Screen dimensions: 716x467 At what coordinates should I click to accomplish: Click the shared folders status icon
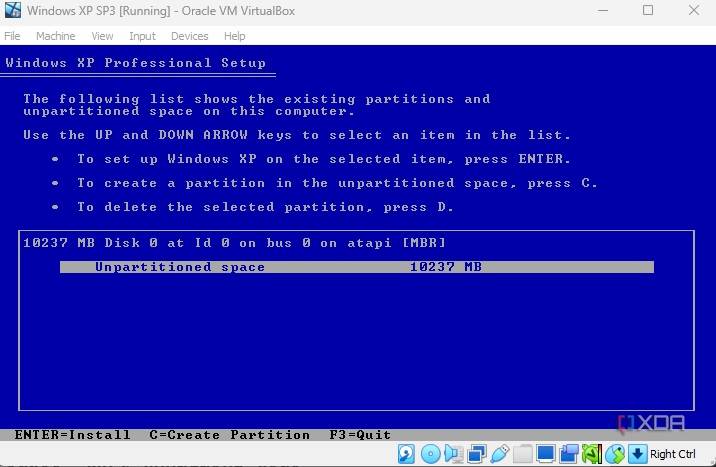[523, 454]
